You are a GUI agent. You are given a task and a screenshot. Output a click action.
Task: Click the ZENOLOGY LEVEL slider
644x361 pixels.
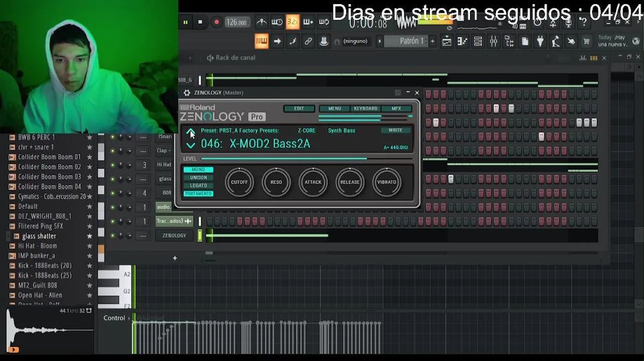pos(306,159)
